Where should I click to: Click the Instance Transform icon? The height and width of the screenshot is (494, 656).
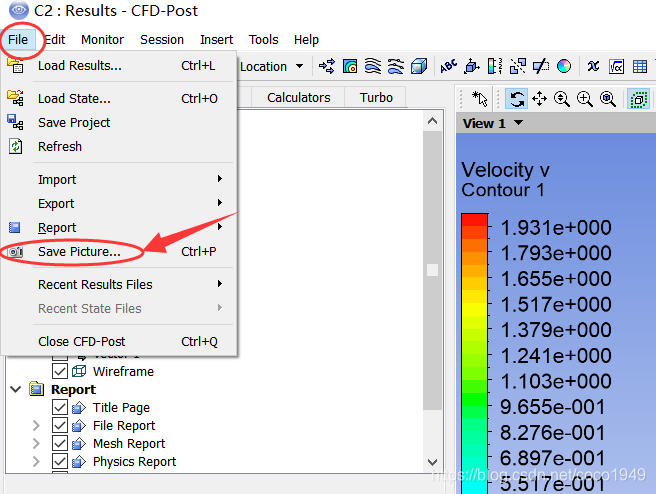[518, 66]
